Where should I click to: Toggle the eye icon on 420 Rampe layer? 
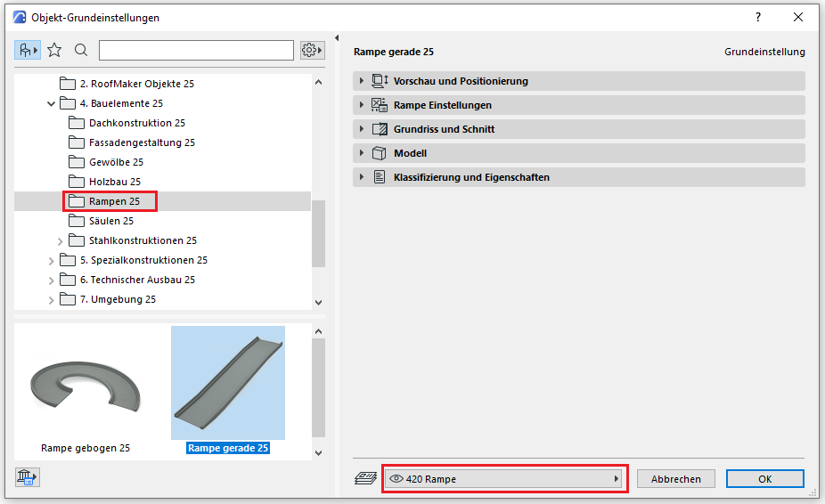[396, 479]
